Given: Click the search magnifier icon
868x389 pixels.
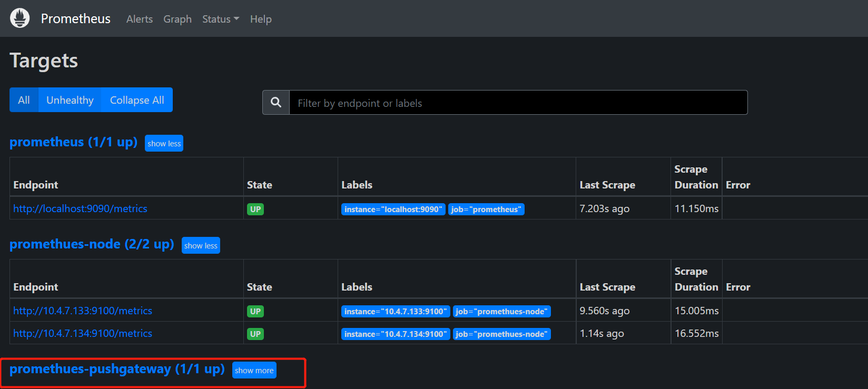Looking at the screenshot, I should coord(276,103).
